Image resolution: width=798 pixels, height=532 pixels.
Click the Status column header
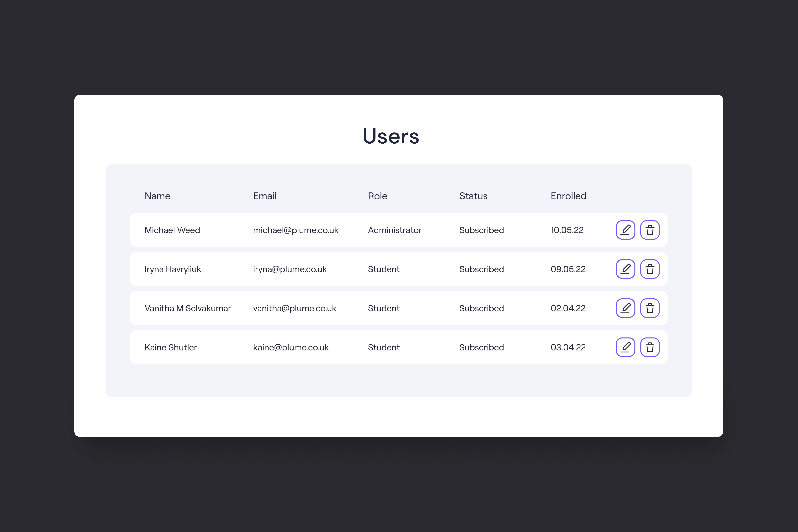pyautogui.click(x=473, y=196)
